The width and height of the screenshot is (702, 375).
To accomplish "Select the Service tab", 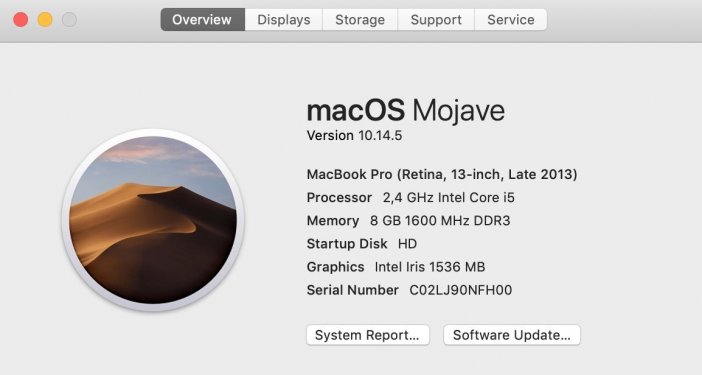I will (510, 20).
